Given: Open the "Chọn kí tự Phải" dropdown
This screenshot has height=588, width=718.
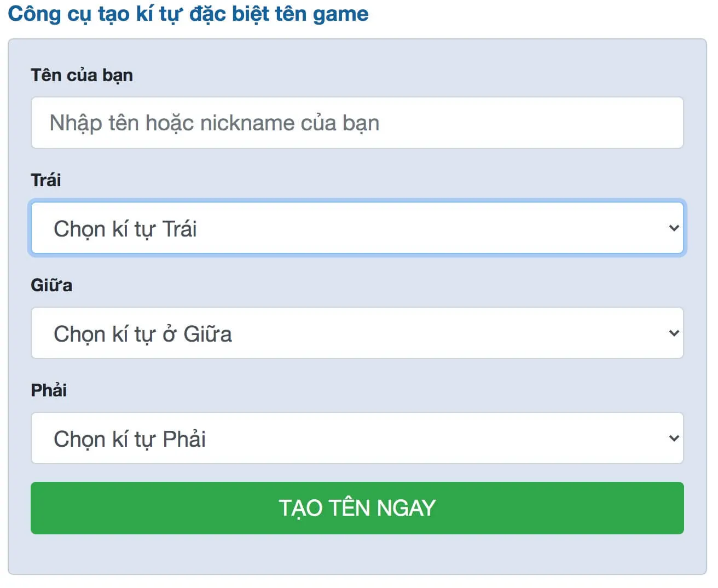Looking at the screenshot, I should (x=358, y=438).
